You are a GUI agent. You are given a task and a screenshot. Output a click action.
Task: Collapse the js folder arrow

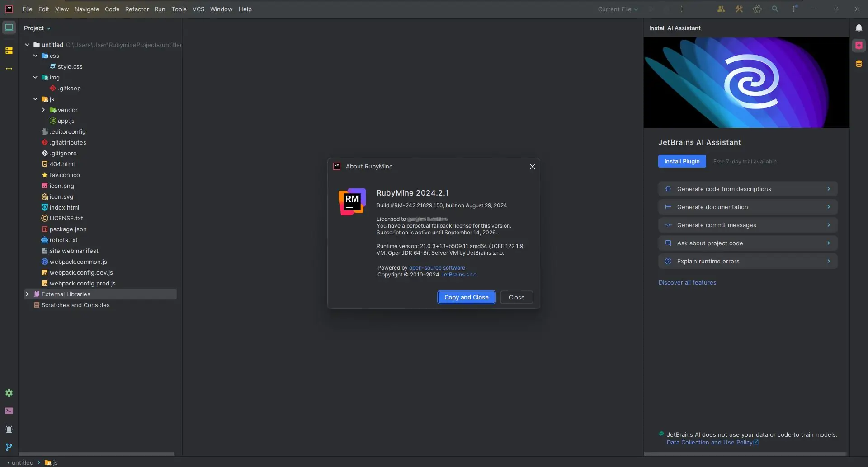35,99
